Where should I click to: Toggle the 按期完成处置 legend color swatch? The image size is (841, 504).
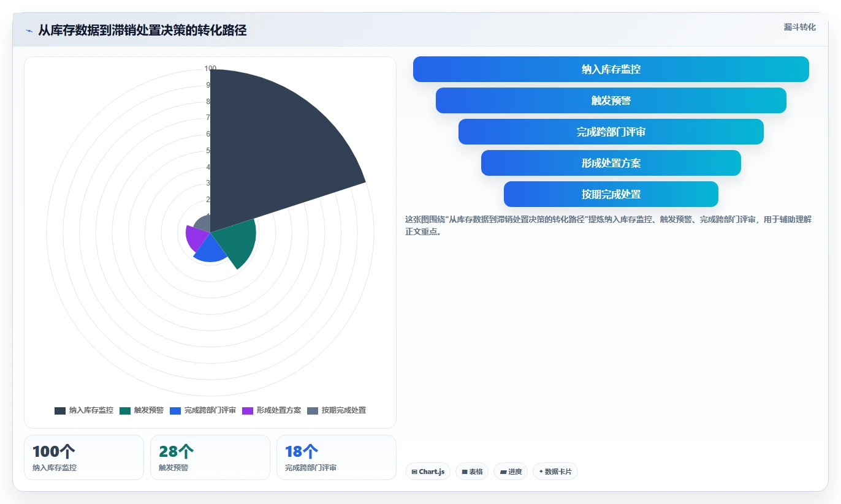(x=313, y=410)
